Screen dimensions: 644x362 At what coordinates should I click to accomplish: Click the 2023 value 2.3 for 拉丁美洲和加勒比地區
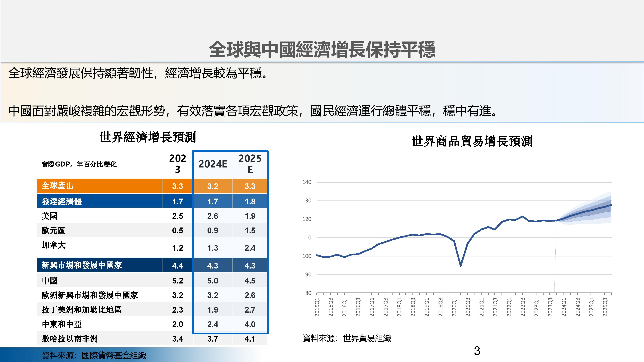(177, 310)
